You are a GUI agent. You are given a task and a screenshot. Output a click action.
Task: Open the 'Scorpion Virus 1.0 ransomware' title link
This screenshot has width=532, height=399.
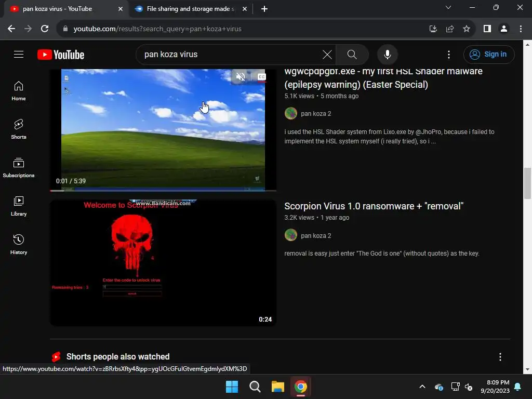[x=374, y=206]
